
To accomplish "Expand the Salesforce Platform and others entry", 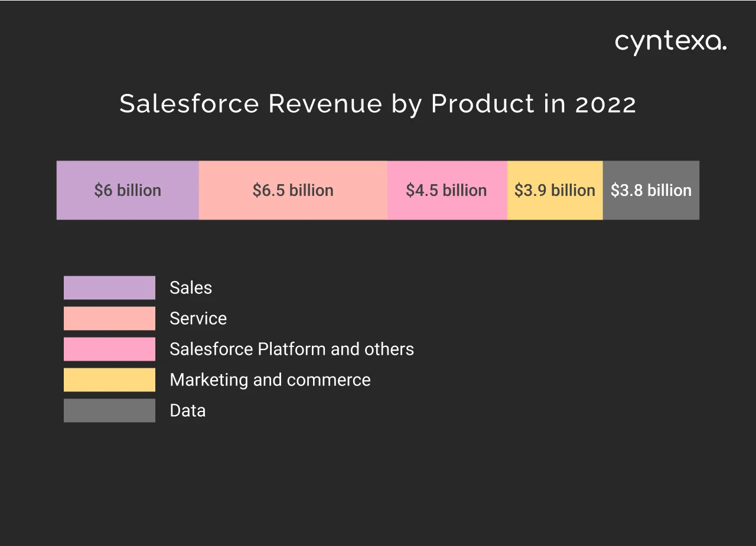I will (292, 349).
